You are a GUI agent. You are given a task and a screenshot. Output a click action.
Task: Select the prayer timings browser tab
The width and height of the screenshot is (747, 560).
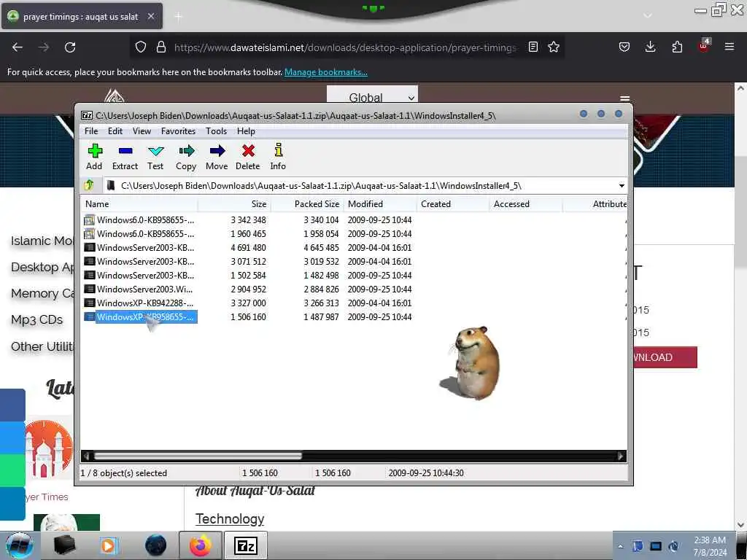pos(81,17)
